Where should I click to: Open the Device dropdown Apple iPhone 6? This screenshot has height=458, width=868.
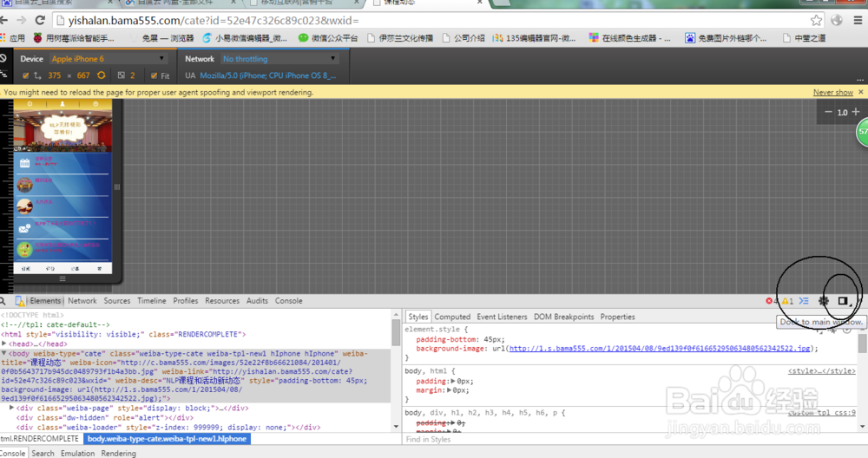pyautogui.click(x=108, y=59)
